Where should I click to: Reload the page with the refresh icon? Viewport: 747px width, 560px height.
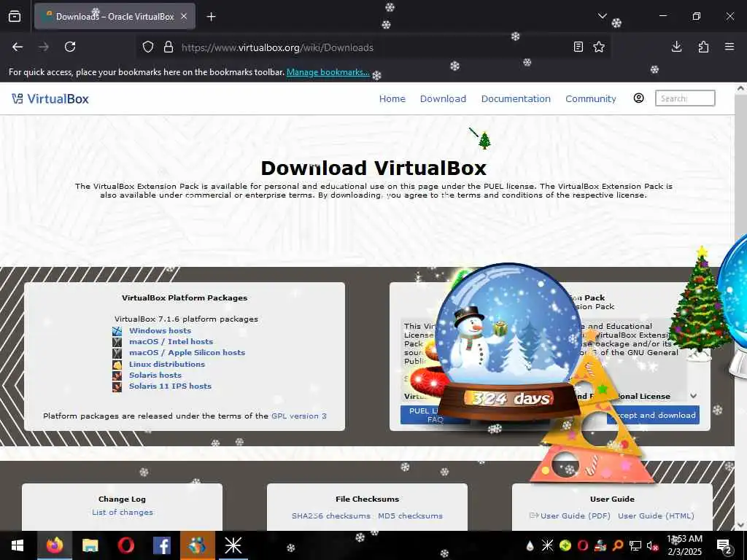tap(70, 47)
